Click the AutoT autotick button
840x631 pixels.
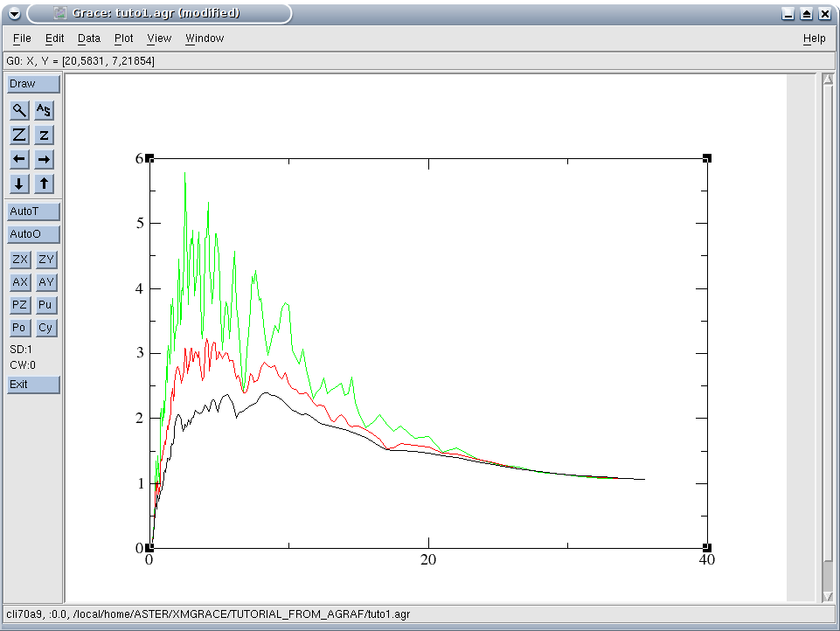(x=33, y=211)
